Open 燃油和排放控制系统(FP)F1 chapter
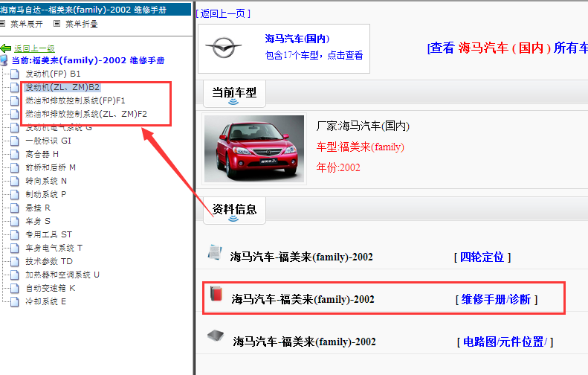 pos(75,100)
